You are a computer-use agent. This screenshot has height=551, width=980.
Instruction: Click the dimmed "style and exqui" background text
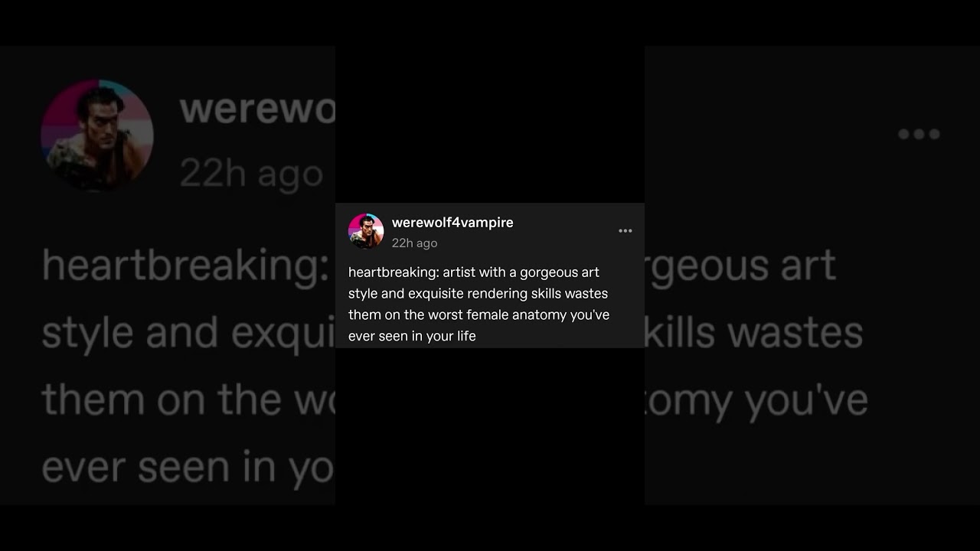click(188, 334)
